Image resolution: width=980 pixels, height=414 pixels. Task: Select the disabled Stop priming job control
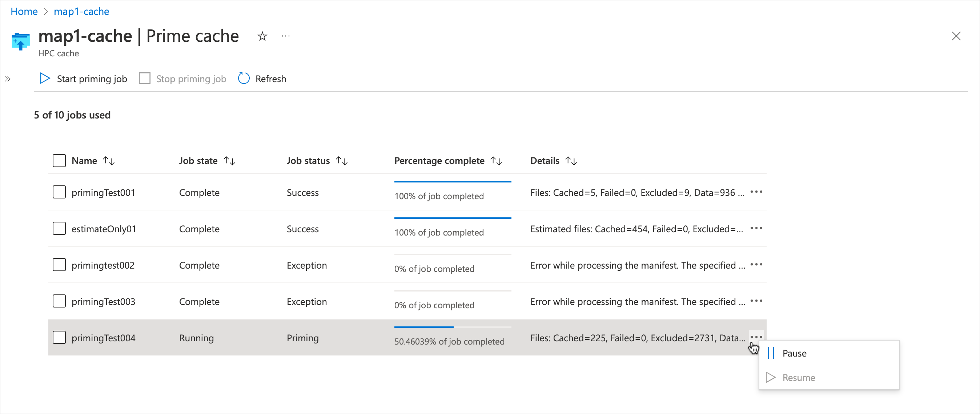(182, 79)
